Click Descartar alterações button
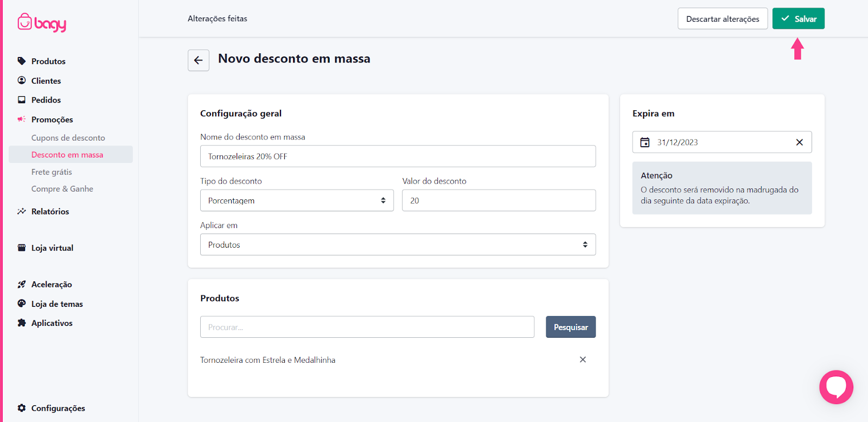 click(x=723, y=18)
